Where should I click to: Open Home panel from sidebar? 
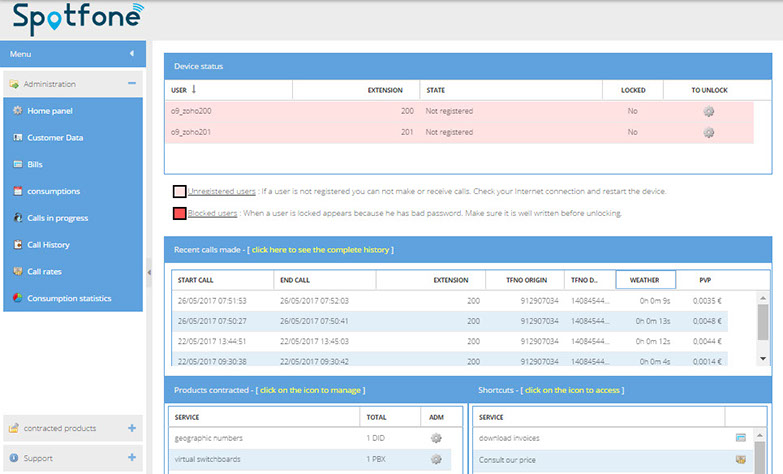49,111
